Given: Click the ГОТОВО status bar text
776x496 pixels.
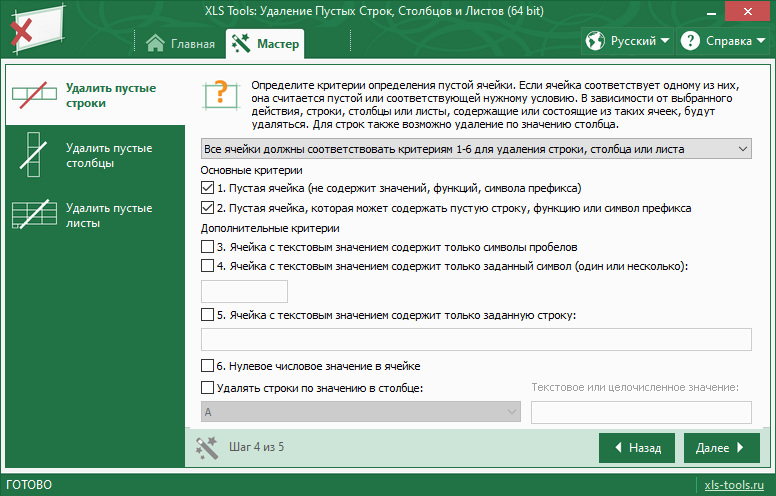Looking at the screenshot, I should point(29,485).
